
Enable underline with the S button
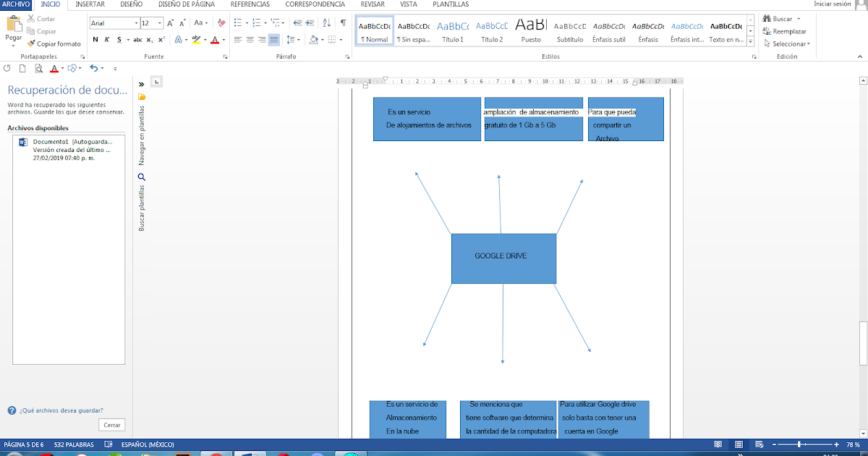119,40
